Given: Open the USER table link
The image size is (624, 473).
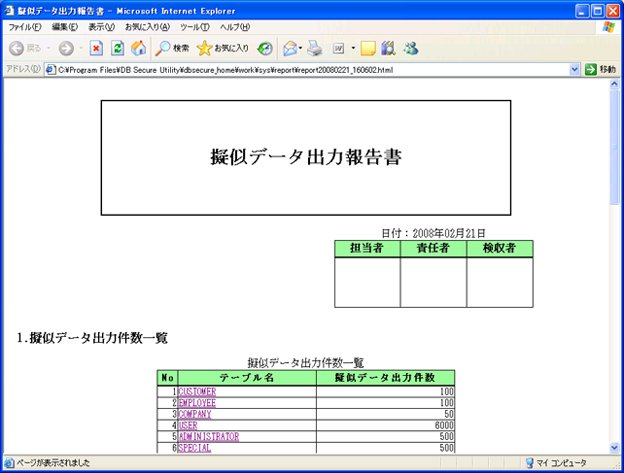Looking at the screenshot, I should pyautogui.click(x=188, y=425).
